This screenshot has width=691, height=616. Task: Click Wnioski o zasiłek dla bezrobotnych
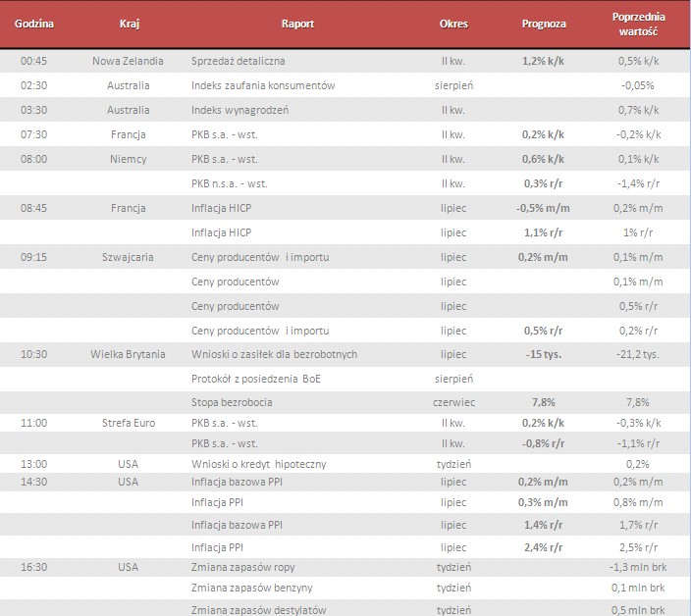[274, 354]
